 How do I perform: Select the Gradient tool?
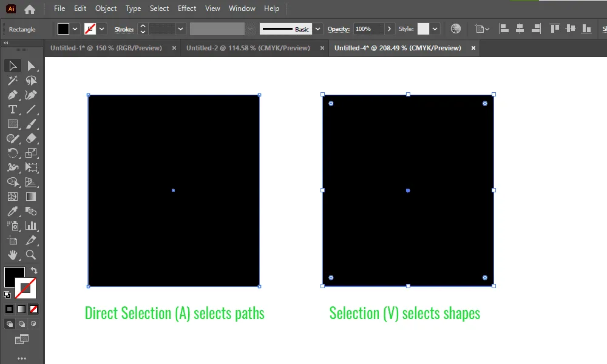[31, 197]
